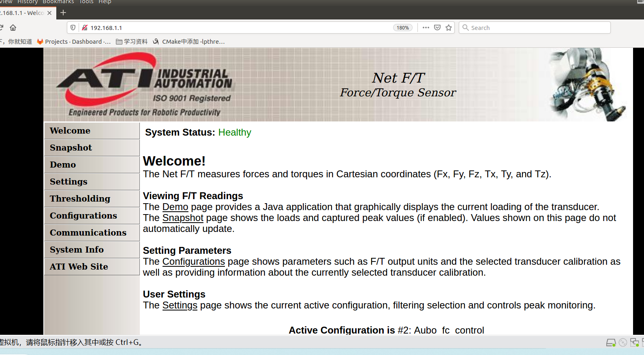Open the tracking protection shield icon

73,28
